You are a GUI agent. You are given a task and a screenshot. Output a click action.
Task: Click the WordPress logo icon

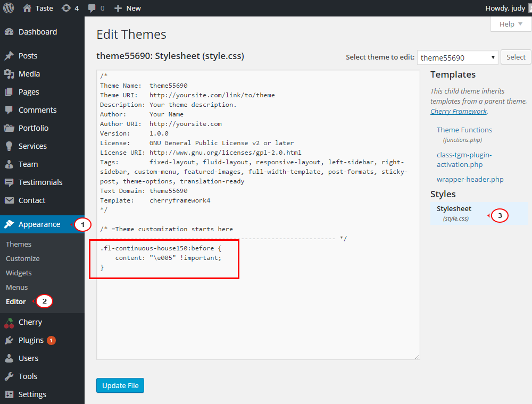tap(9, 8)
